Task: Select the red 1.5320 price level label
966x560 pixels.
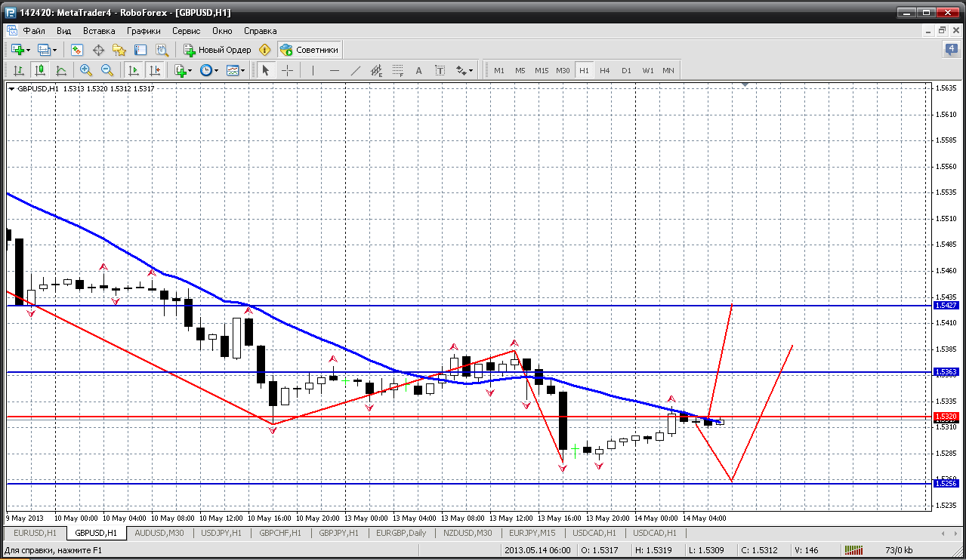Action: (x=946, y=417)
